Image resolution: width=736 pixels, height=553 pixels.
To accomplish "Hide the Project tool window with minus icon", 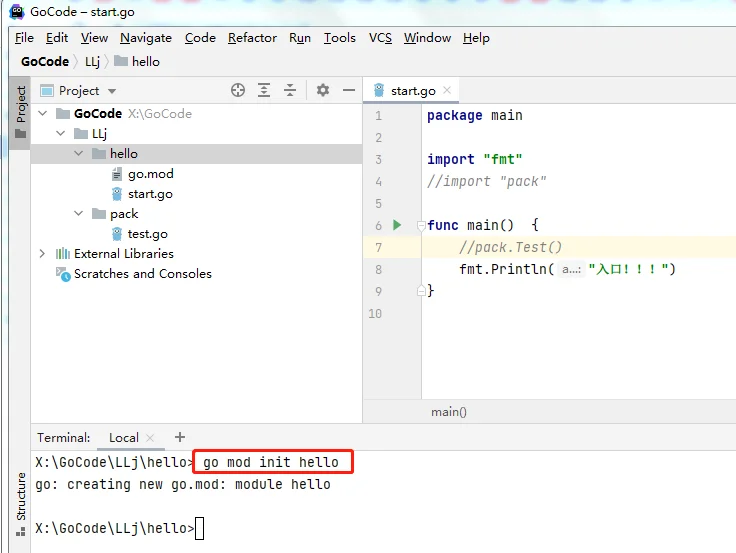I will [x=349, y=90].
